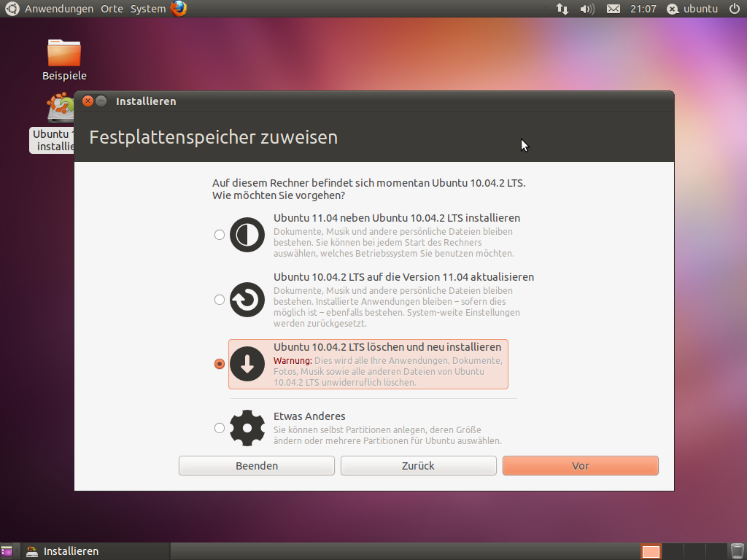
Task: Quit the installer via Beenden
Action: tap(256, 465)
